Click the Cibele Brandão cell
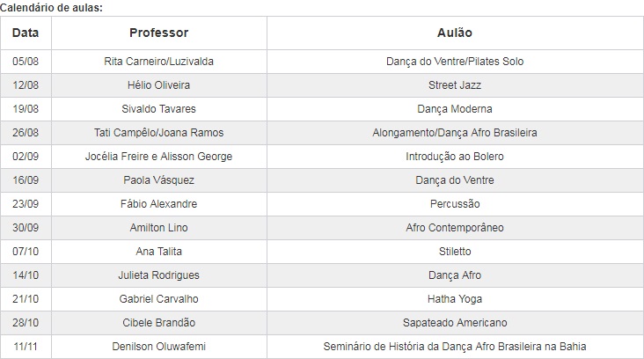This screenshot has height=359, width=644. [158, 323]
